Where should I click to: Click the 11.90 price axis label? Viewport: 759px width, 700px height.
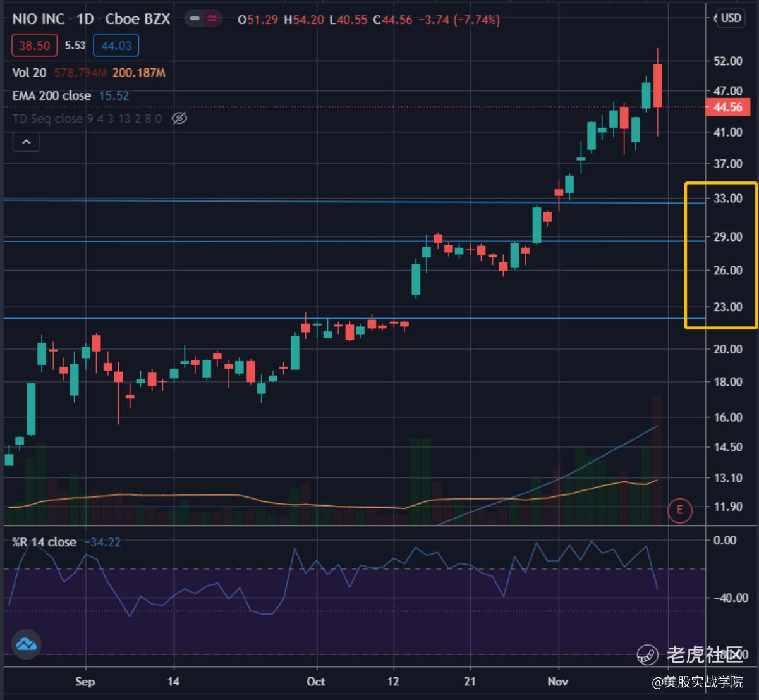727,507
